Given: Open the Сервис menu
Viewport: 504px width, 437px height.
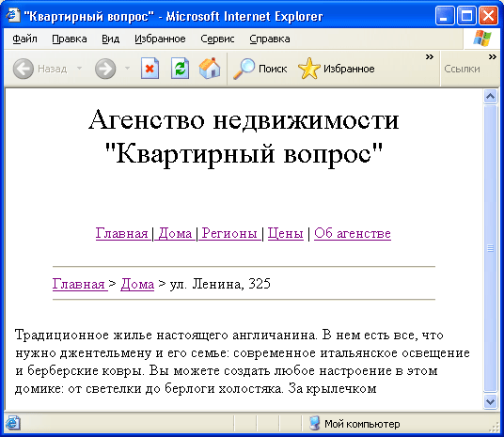Looking at the screenshot, I should (217, 39).
